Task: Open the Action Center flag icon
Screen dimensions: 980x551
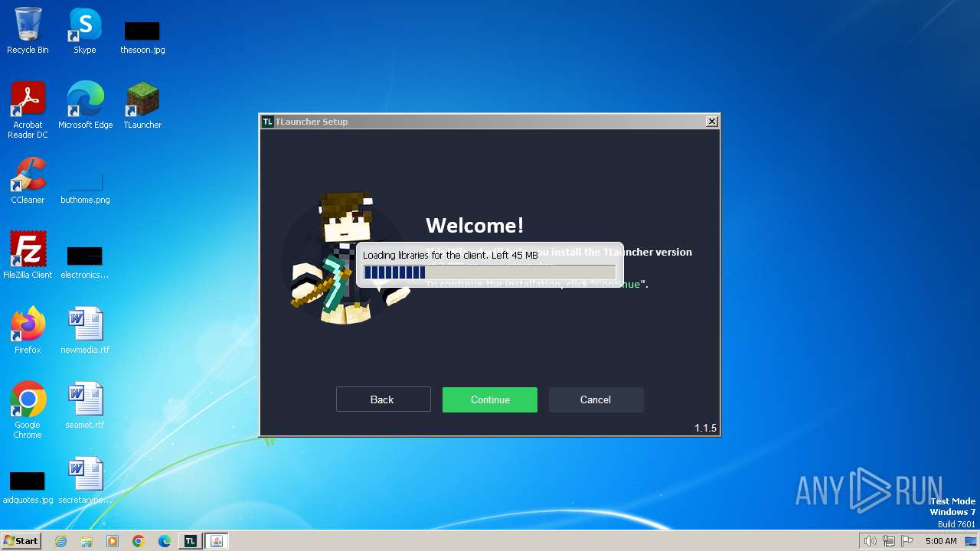Action: tap(907, 541)
